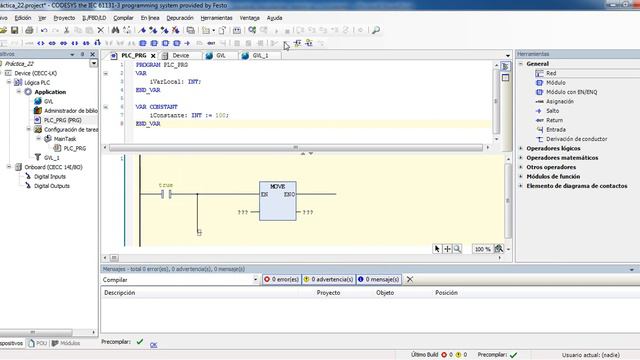Click the ??? input of MOVE block
Viewport: 640px width, 360px height.
pos(243,212)
